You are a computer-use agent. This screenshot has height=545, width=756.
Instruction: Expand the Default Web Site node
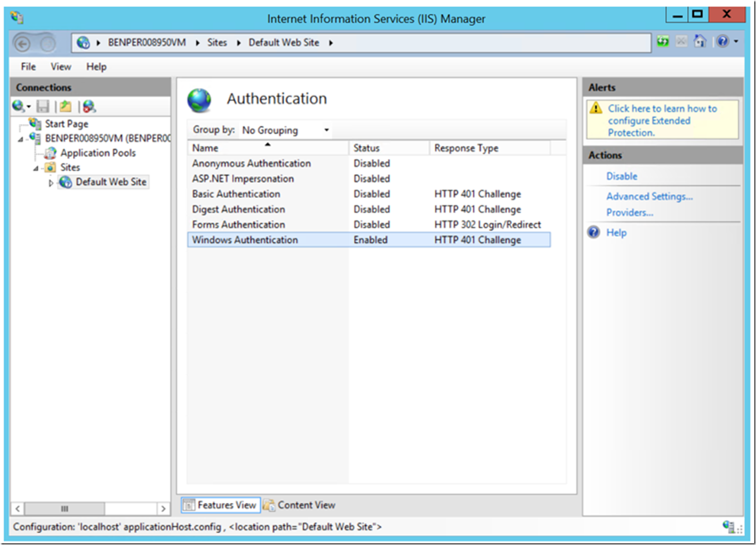coord(51,183)
